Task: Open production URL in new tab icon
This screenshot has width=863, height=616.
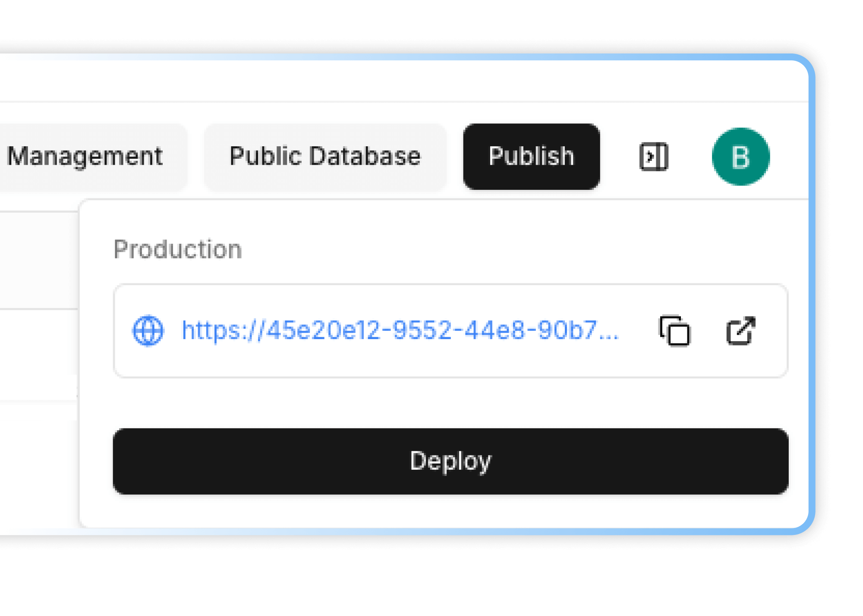Action: (x=740, y=331)
